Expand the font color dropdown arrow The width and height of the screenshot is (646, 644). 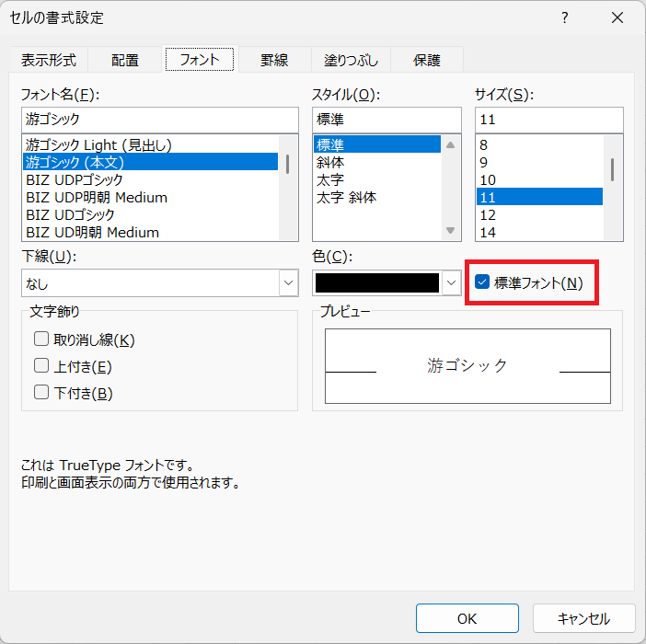[451, 283]
